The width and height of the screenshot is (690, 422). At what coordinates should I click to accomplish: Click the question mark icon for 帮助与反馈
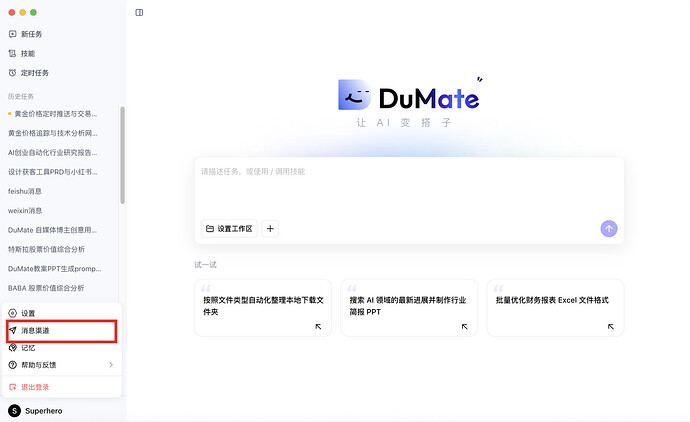(12, 365)
